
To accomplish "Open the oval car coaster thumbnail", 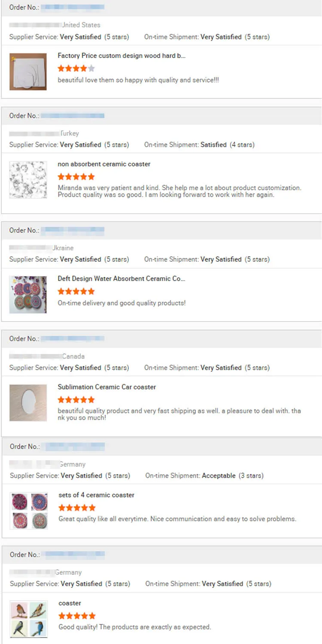I will (28, 403).
